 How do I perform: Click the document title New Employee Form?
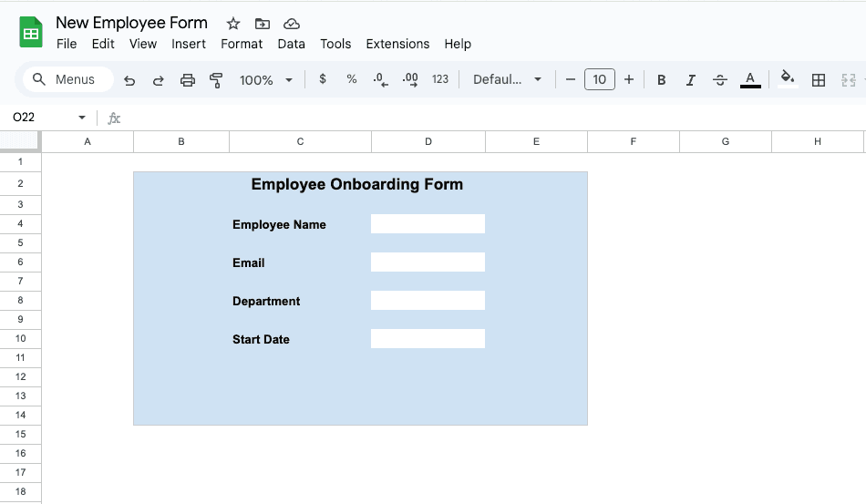point(131,23)
